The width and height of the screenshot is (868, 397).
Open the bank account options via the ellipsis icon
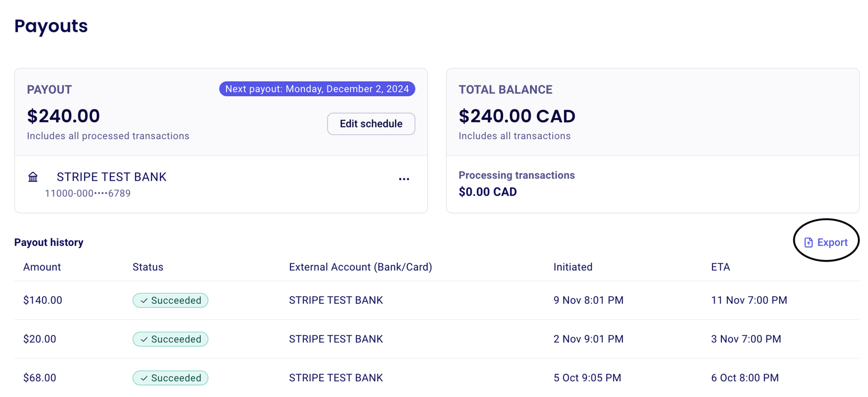point(404,178)
